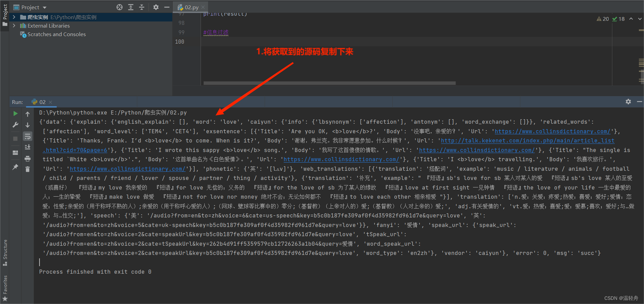The height and width of the screenshot is (304, 644).
Task: Select Scratches and Consoles item
Action: click(57, 34)
